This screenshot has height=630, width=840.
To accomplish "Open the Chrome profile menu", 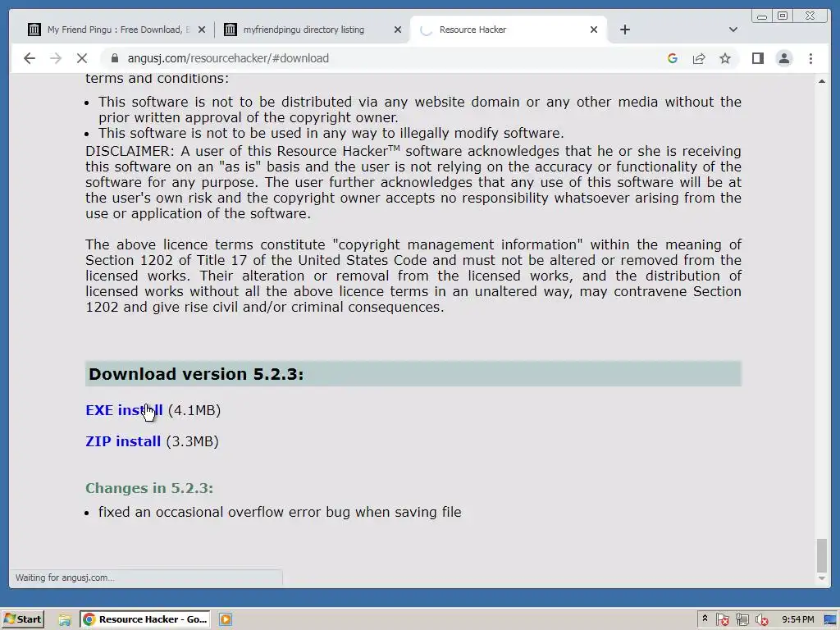I will pos(783,58).
